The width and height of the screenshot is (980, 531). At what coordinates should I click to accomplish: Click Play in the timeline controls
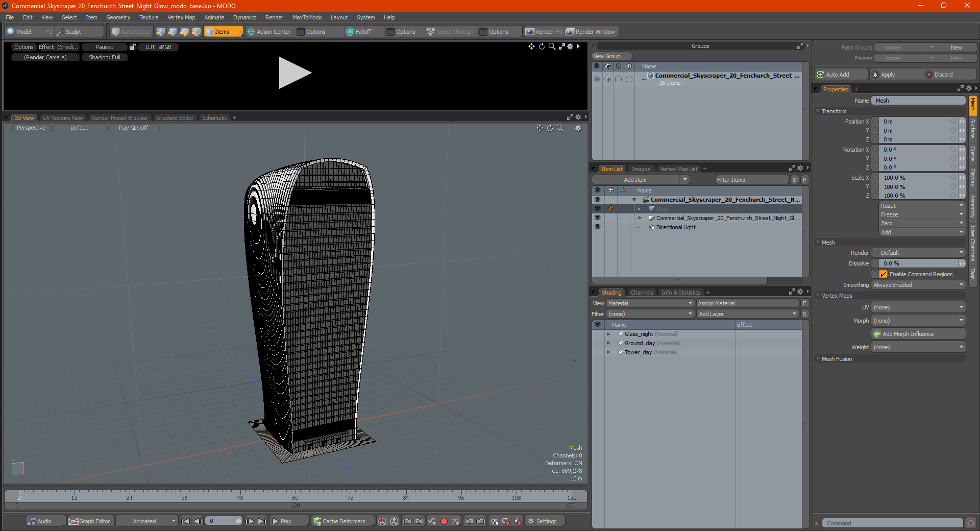[x=289, y=521]
